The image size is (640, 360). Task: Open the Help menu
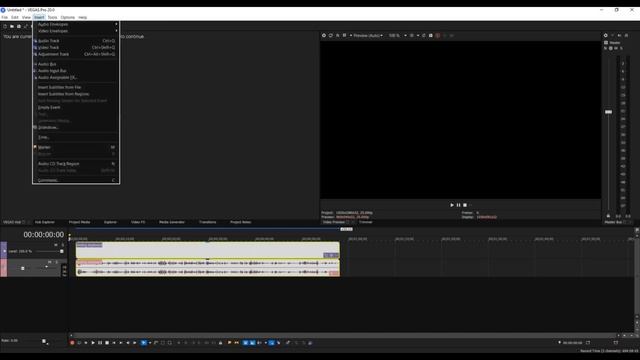click(82, 18)
